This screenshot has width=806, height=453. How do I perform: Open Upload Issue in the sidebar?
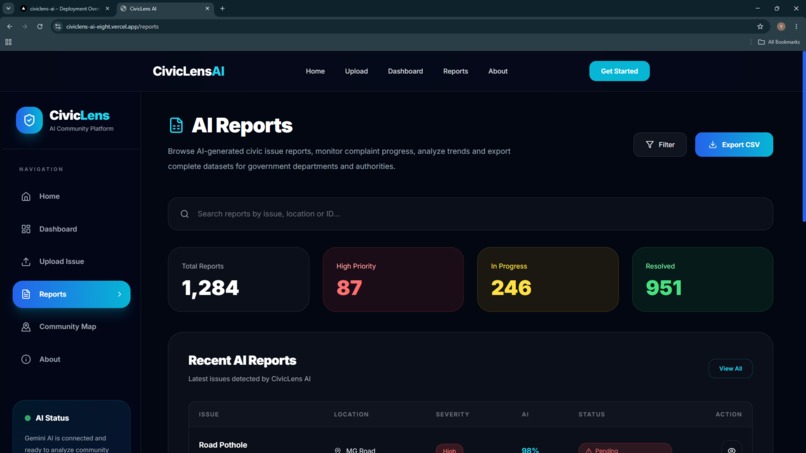(71, 261)
